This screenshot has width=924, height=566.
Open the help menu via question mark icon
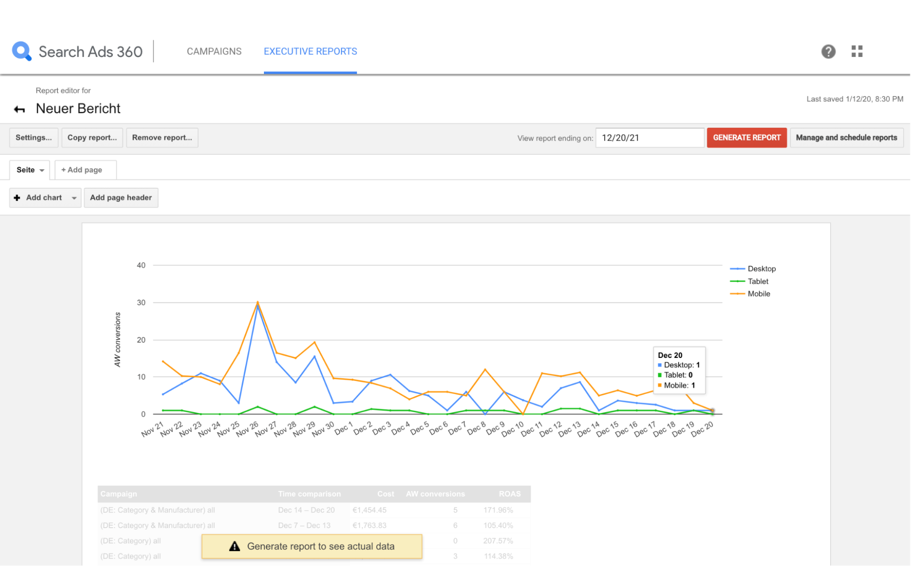(828, 51)
